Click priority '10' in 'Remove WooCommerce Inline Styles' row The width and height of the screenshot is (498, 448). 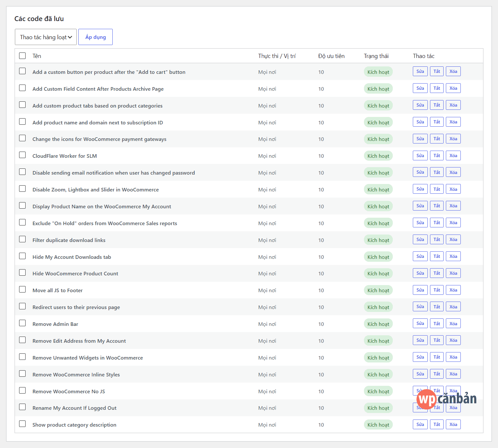(321, 374)
